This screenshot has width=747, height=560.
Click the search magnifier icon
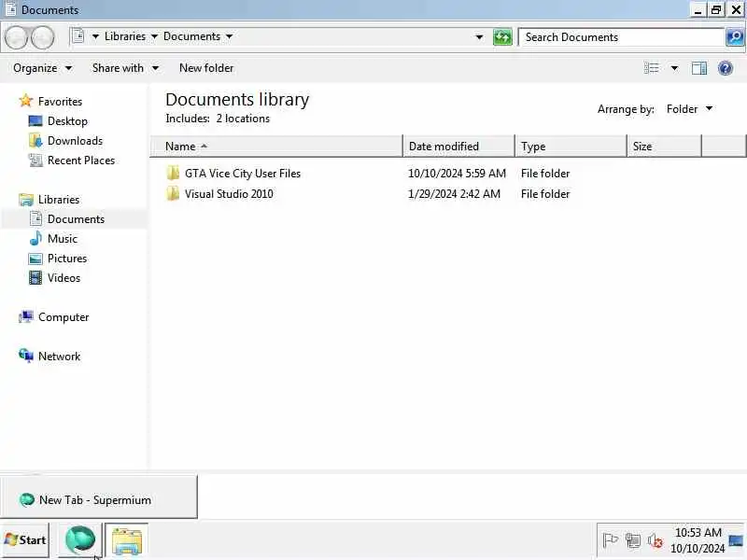click(x=735, y=36)
